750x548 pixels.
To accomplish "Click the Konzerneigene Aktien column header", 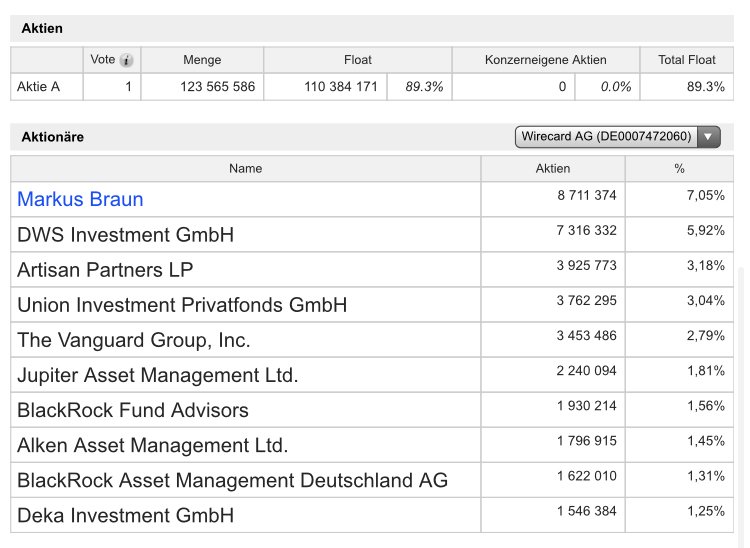I will (545, 60).
